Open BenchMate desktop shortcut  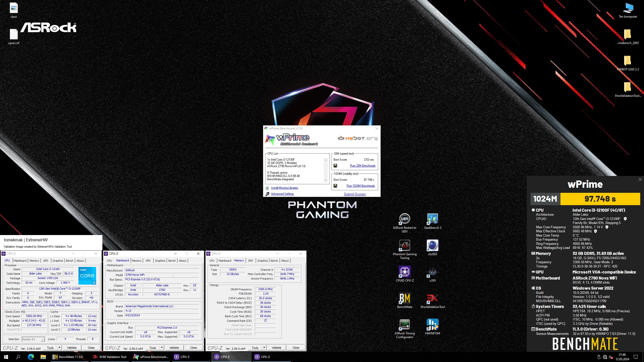(405, 300)
